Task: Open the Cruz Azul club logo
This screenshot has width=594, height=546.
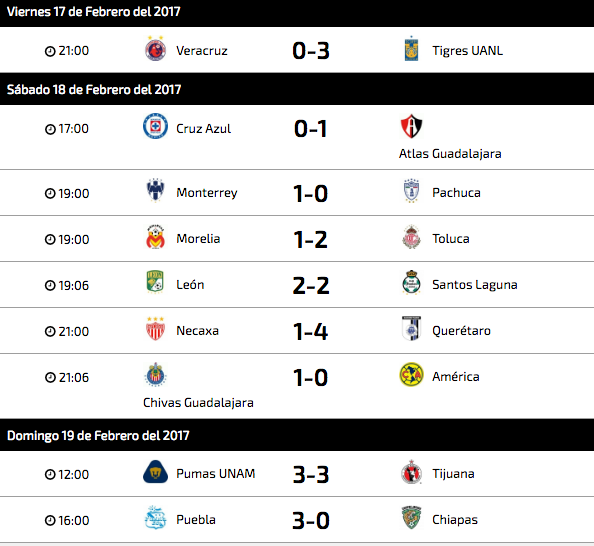Action: pyautogui.click(x=155, y=126)
